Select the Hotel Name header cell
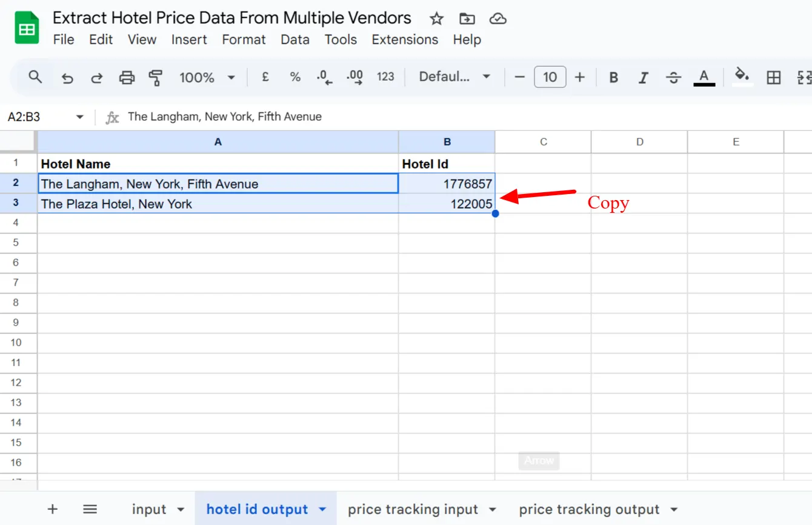Image resolution: width=812 pixels, height=525 pixels. pyautogui.click(x=218, y=164)
